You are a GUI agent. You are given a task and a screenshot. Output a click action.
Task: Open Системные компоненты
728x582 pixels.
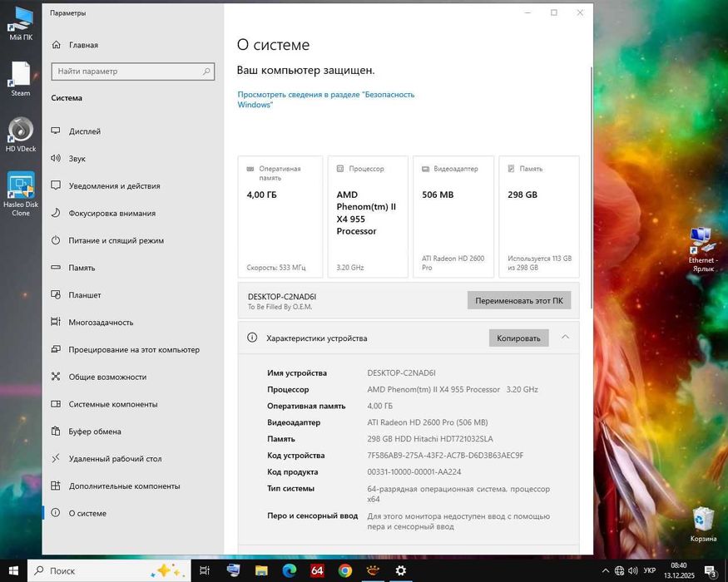pos(113,404)
